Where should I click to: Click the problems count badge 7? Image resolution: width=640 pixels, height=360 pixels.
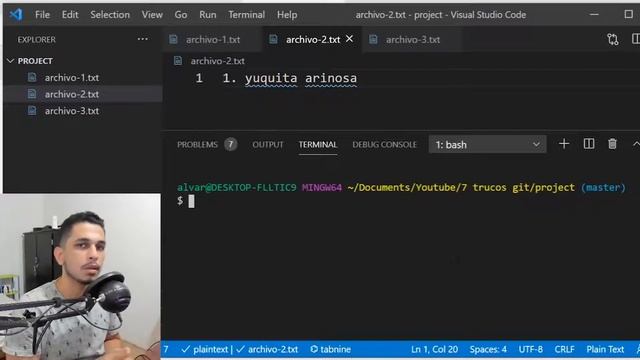pos(230,144)
